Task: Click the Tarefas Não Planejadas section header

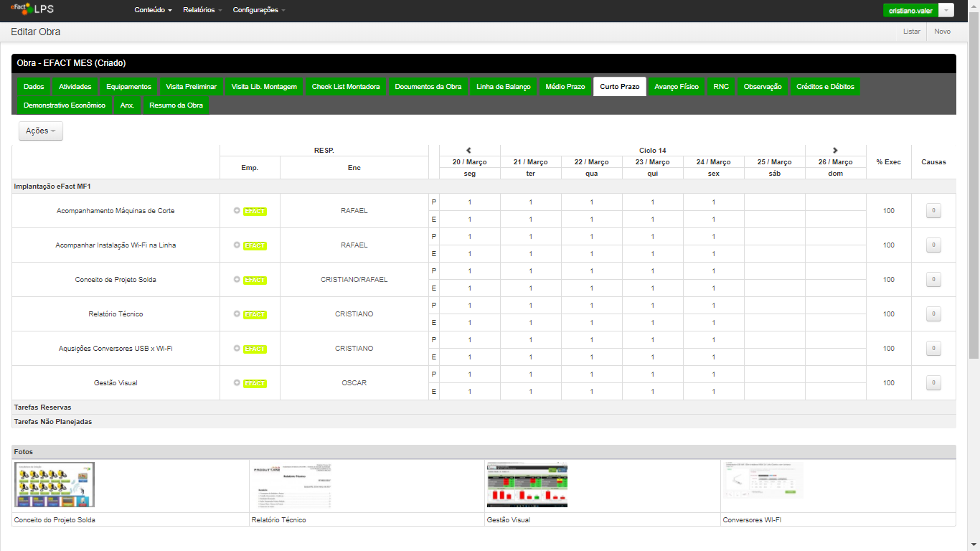Action: (x=484, y=422)
